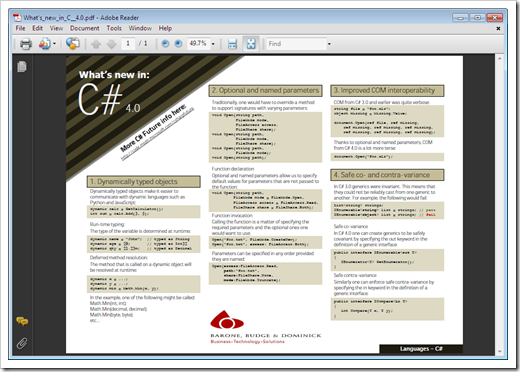This screenshot has width=520, height=372.
Task: Click the 'What's new in:' title text
Action: point(114,75)
